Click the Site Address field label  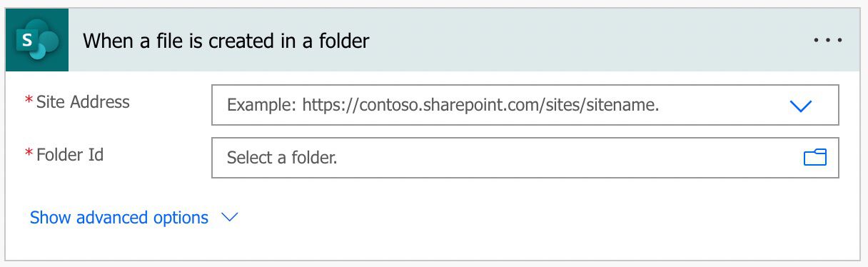[x=83, y=102]
